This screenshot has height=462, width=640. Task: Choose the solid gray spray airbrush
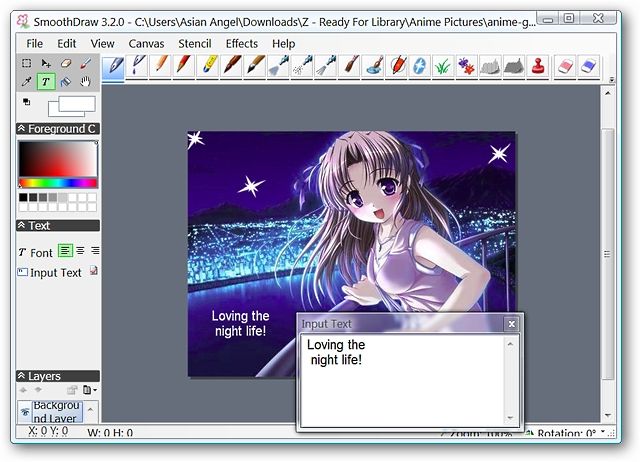click(278, 67)
